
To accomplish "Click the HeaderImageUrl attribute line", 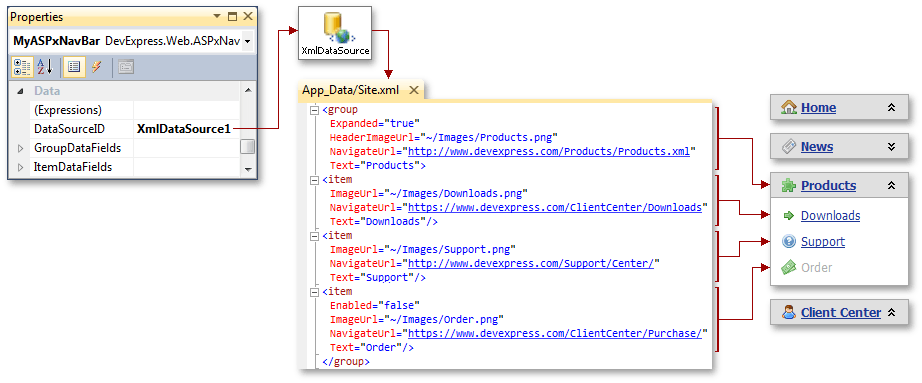I will point(443,138).
